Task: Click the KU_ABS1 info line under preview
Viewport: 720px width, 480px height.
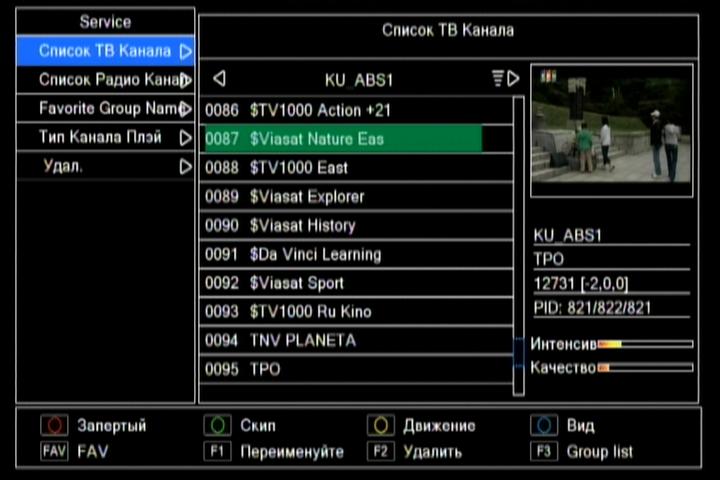Action: pyautogui.click(x=568, y=236)
